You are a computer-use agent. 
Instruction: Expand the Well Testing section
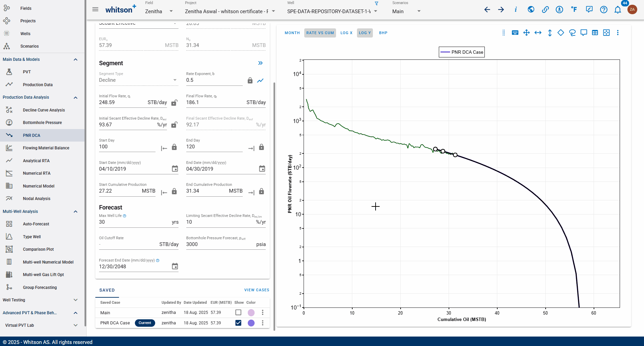(x=75, y=300)
